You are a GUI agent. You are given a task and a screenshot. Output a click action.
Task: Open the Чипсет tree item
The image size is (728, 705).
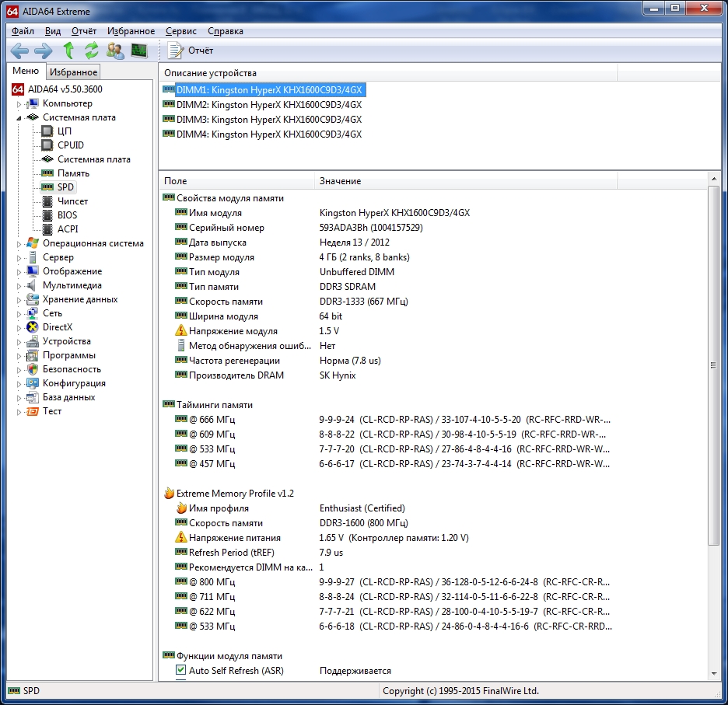(x=72, y=201)
